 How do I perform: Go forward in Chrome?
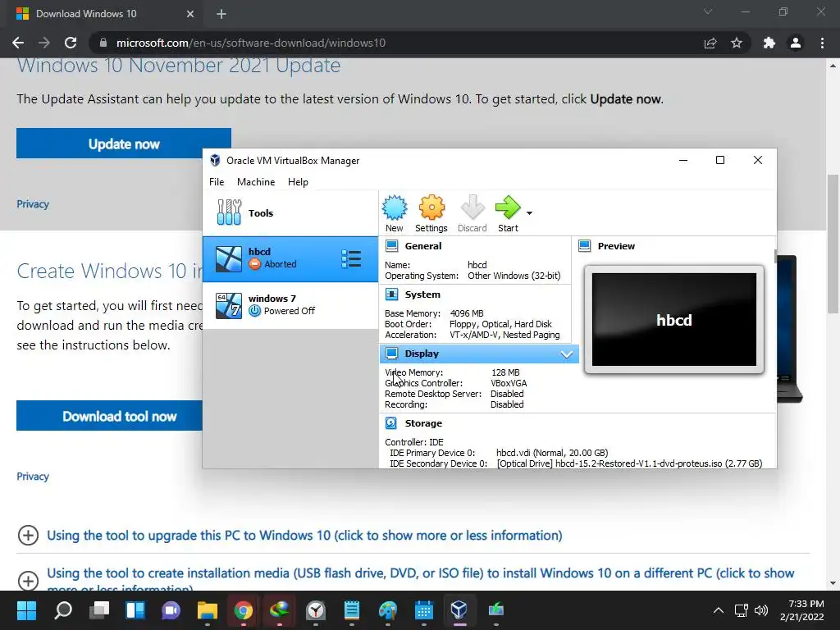point(44,43)
